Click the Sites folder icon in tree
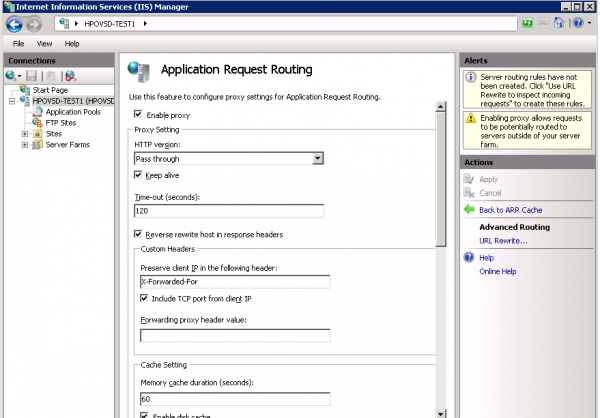This screenshot has width=600, height=418. coord(38,134)
